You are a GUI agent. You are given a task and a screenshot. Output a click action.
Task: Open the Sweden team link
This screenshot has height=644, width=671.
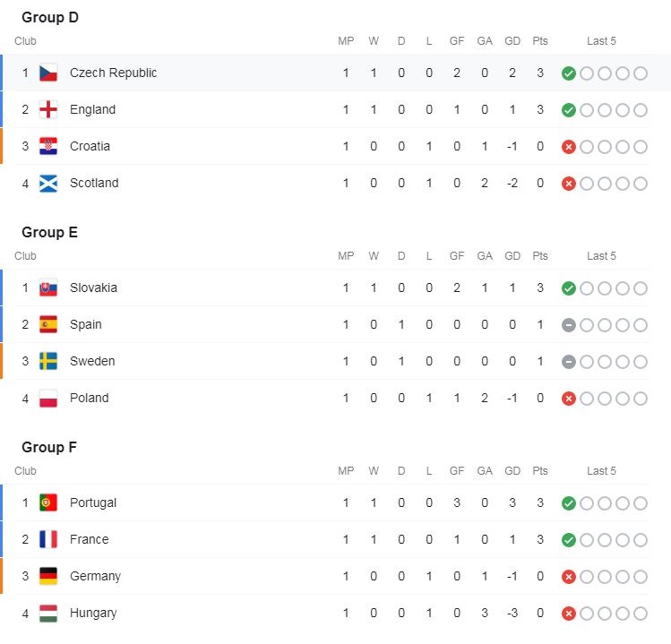92,361
